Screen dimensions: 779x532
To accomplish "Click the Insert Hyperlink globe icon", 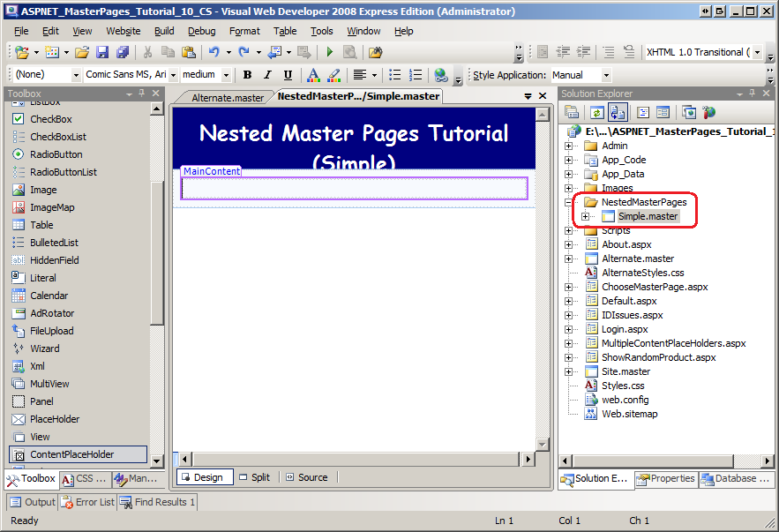I will 440,75.
